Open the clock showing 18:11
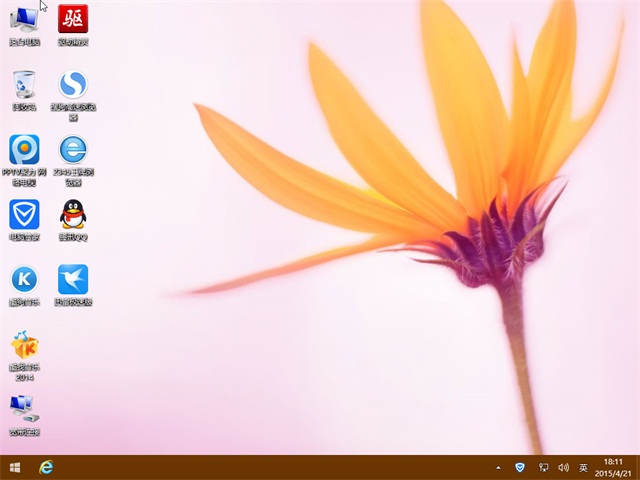The width and height of the screenshot is (640, 480). [x=613, y=468]
